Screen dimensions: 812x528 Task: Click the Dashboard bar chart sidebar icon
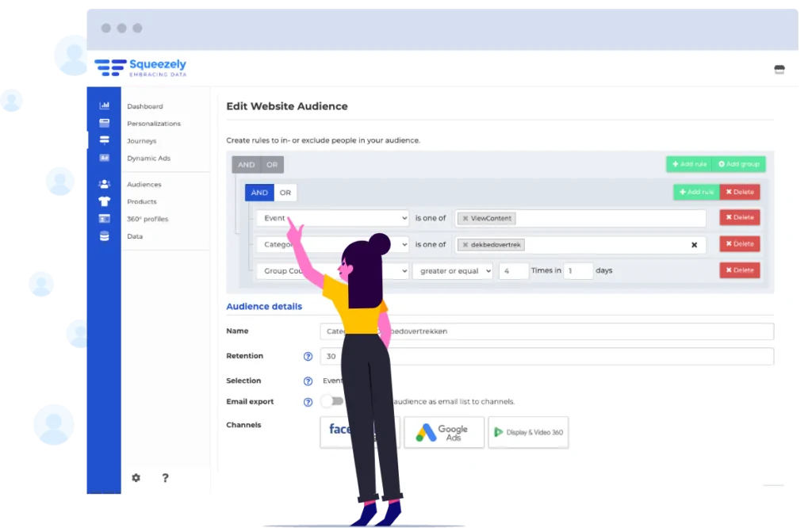click(x=104, y=106)
